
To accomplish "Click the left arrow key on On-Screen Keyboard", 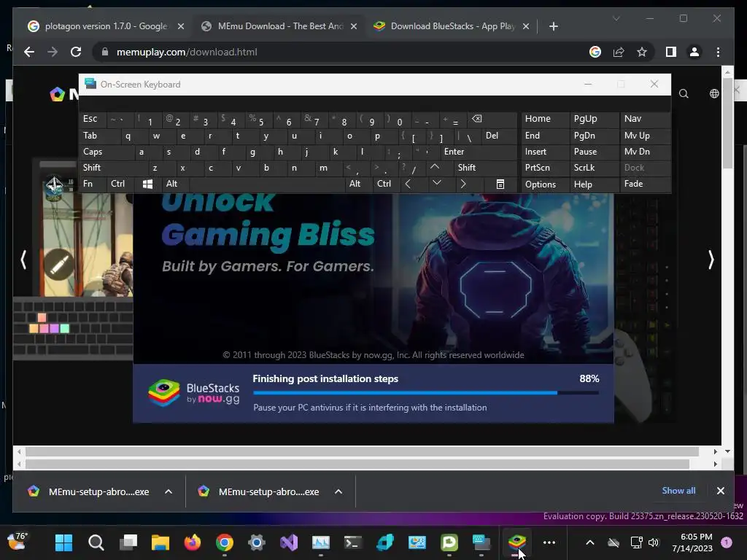I will coord(408,184).
